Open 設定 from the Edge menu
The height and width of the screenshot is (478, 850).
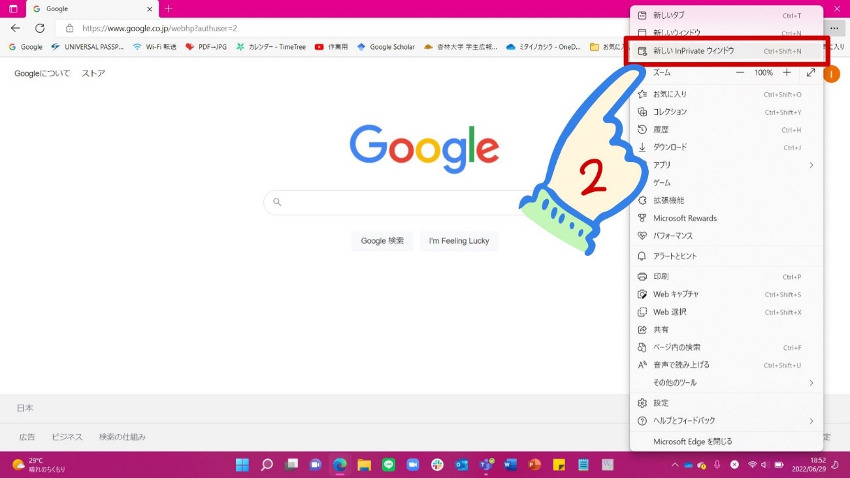pyautogui.click(x=726, y=403)
